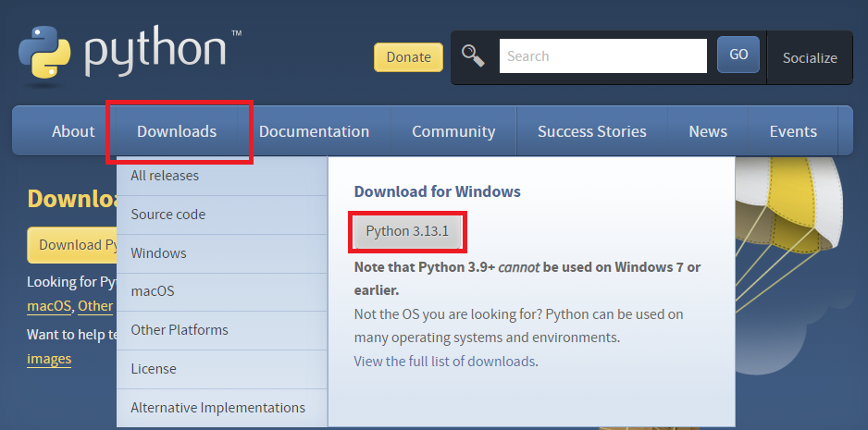
Task: Click the Download for Windows heading
Action: [x=438, y=191]
